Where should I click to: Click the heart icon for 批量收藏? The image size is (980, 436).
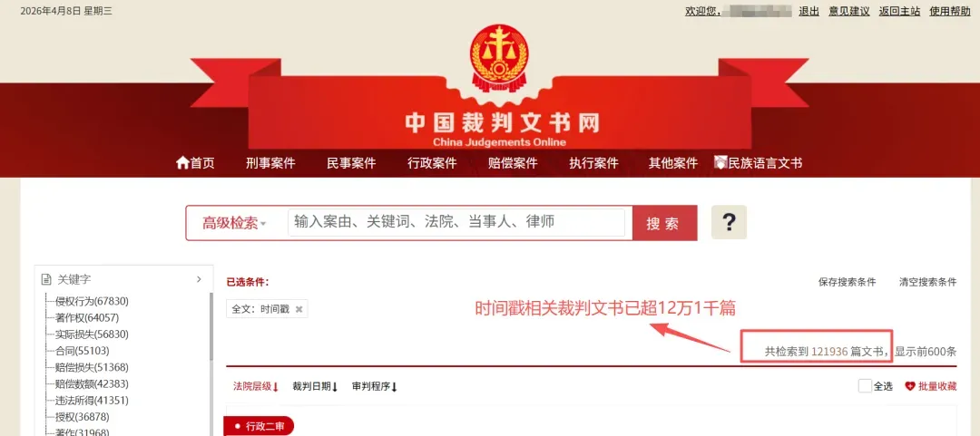(x=910, y=387)
